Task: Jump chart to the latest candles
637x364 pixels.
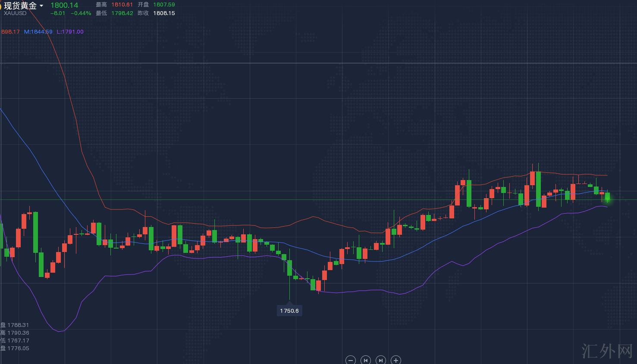Action: pyautogui.click(x=380, y=360)
